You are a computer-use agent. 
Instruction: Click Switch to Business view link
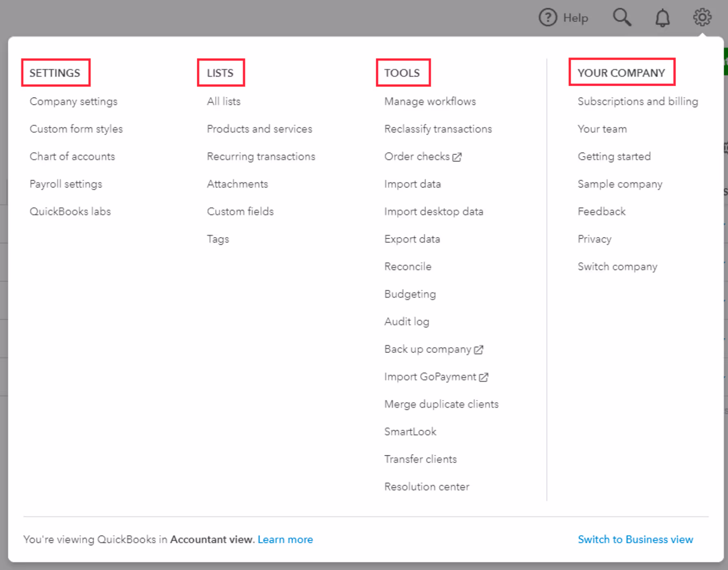point(635,540)
